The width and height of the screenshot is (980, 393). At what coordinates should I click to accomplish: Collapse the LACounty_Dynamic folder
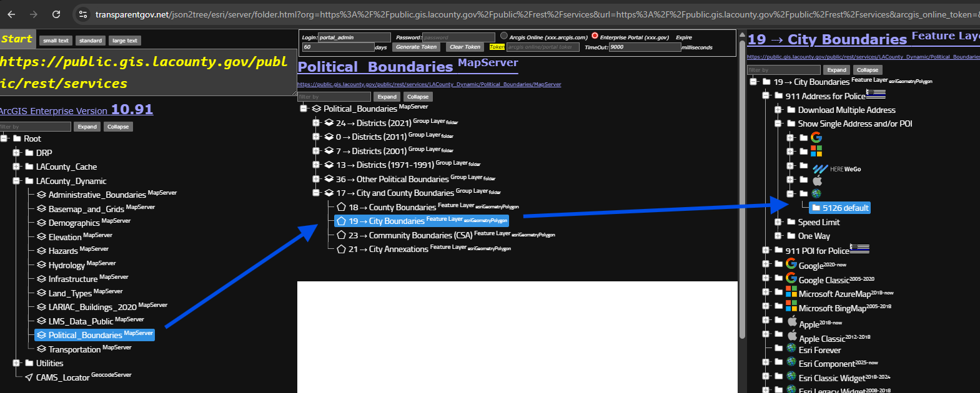tap(16, 181)
